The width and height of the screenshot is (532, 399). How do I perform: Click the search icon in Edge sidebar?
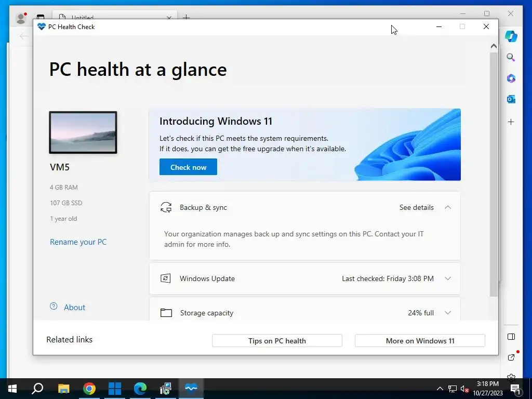511,57
